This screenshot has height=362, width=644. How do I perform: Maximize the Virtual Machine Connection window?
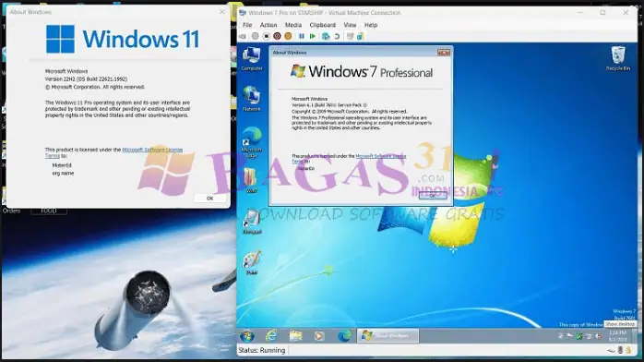(x=602, y=13)
